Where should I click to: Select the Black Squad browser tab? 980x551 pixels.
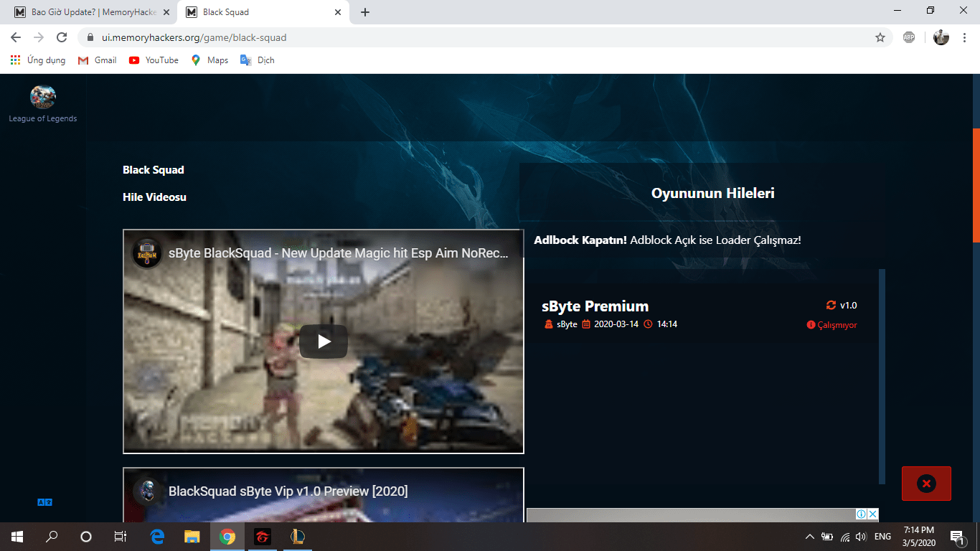[x=263, y=12]
